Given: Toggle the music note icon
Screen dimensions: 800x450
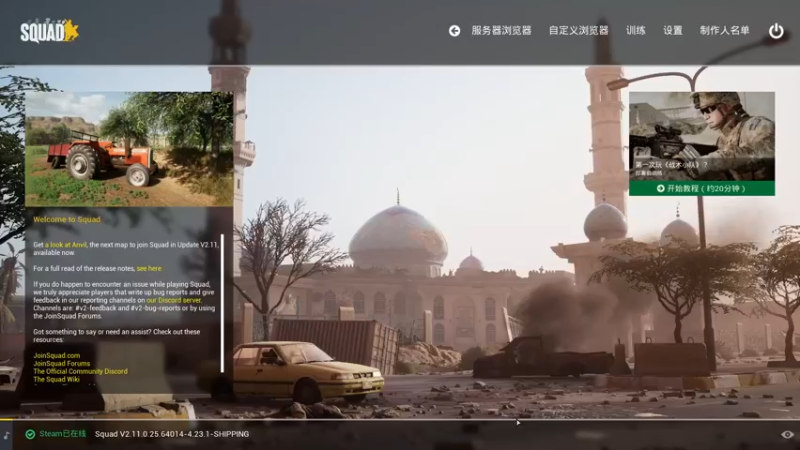Looking at the screenshot, I should coord(7,435).
